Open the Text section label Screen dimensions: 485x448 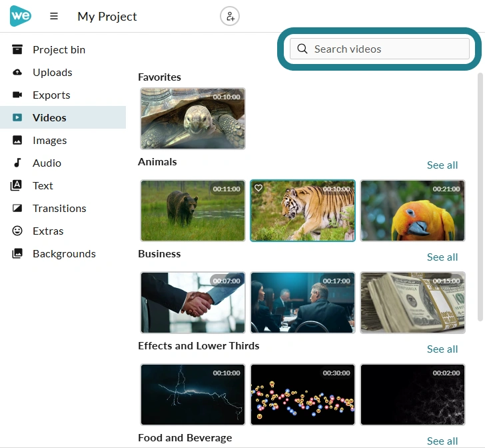pyautogui.click(x=43, y=185)
